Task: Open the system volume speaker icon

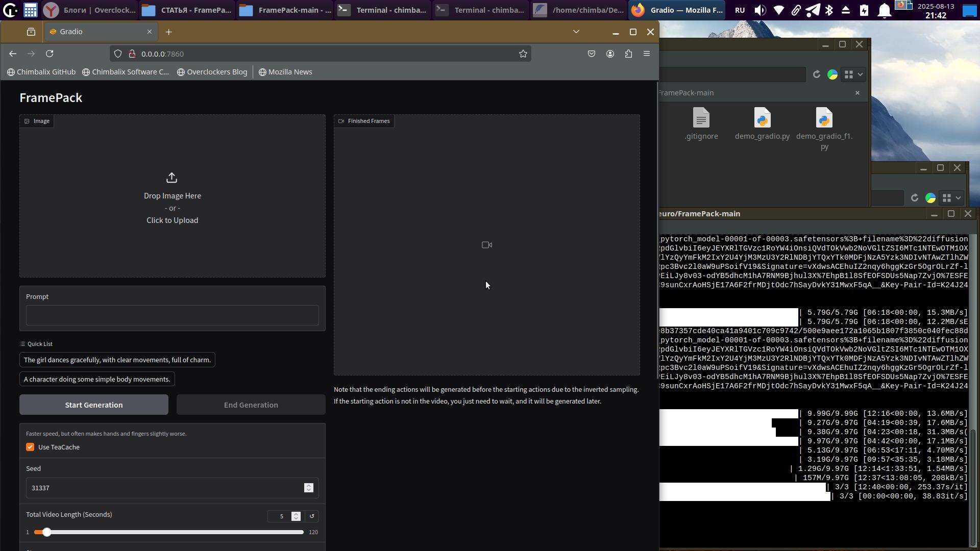Action: [x=760, y=10]
